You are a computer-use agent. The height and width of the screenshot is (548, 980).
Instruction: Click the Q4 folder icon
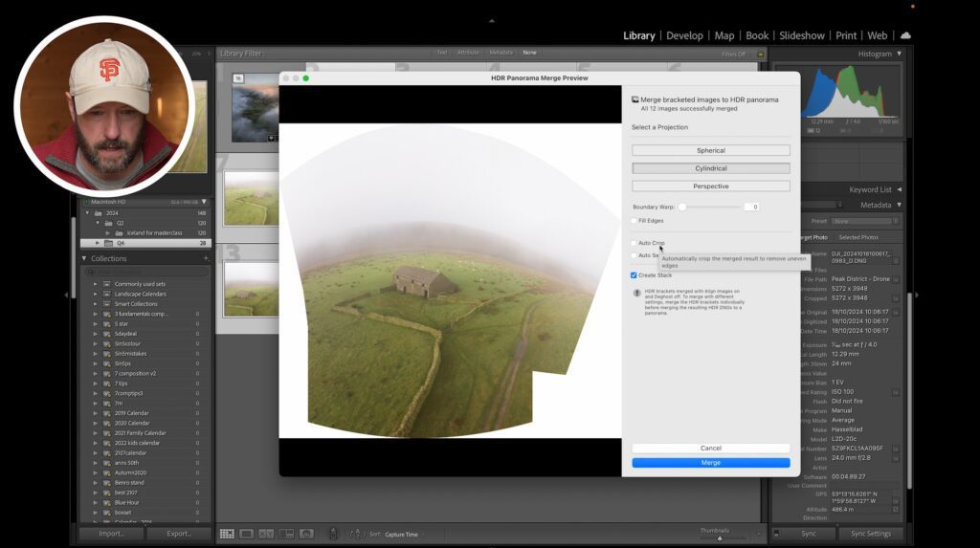tap(109, 243)
